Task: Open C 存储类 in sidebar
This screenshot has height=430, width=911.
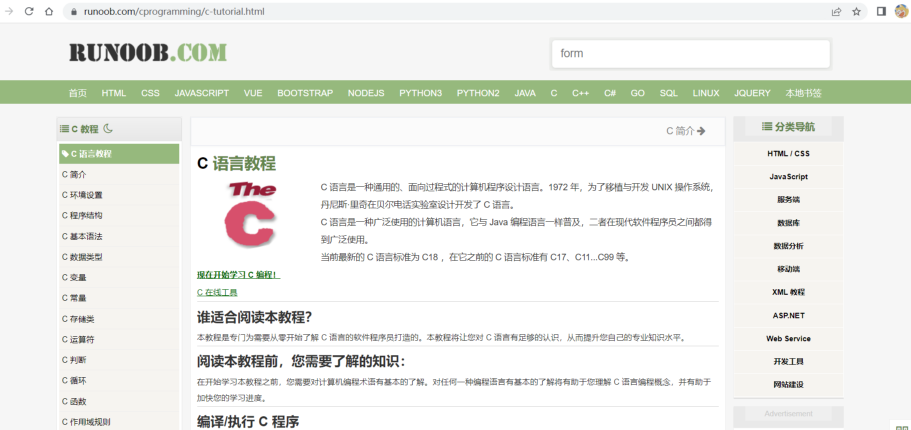Action: [119, 318]
